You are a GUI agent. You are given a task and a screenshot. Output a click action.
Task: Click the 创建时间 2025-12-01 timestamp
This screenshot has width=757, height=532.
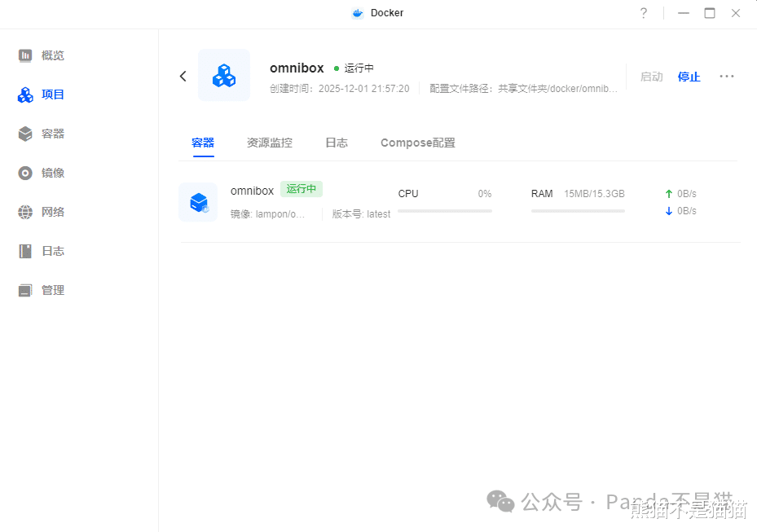(340, 89)
